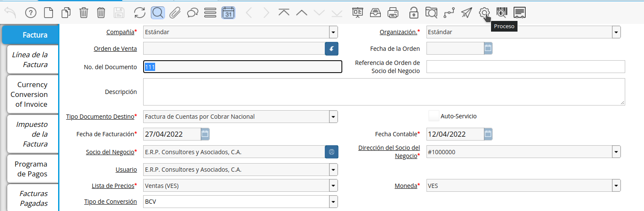The image size is (644, 211).
Task: Click the Socio del Negocio label link
Action: pyautogui.click(x=110, y=152)
